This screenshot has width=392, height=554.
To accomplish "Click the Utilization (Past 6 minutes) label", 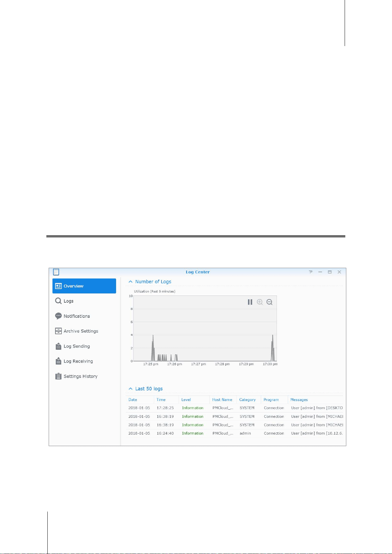I will click(155, 291).
